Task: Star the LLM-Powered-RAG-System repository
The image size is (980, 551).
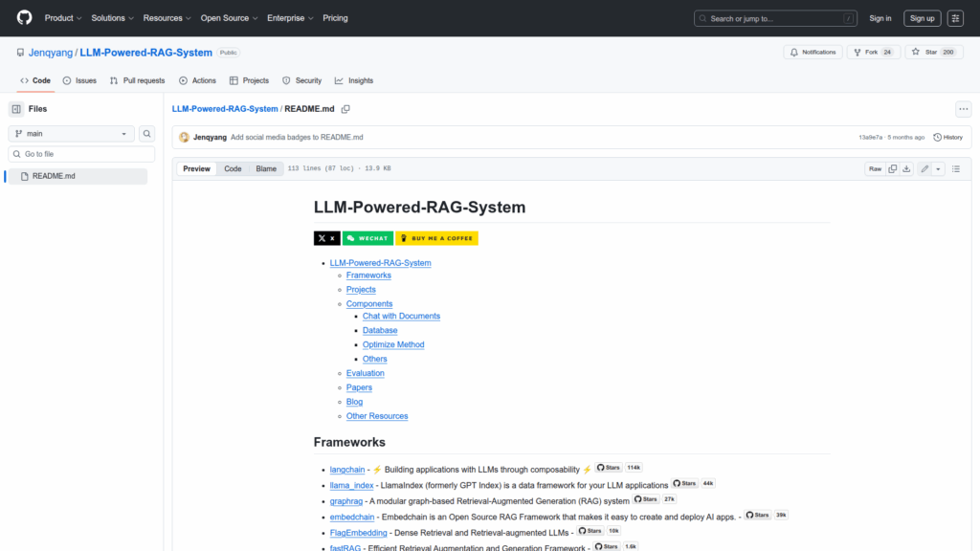Action: [x=934, y=53]
